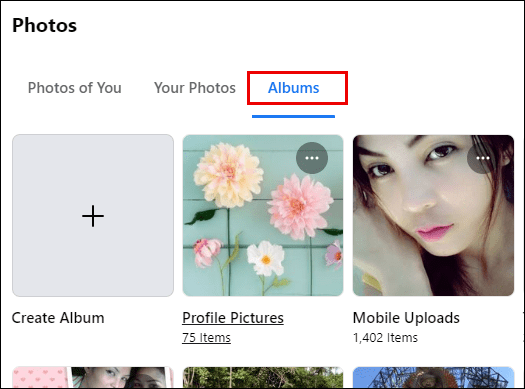
Task: Click the gray Create Album tile
Action: tap(93, 215)
